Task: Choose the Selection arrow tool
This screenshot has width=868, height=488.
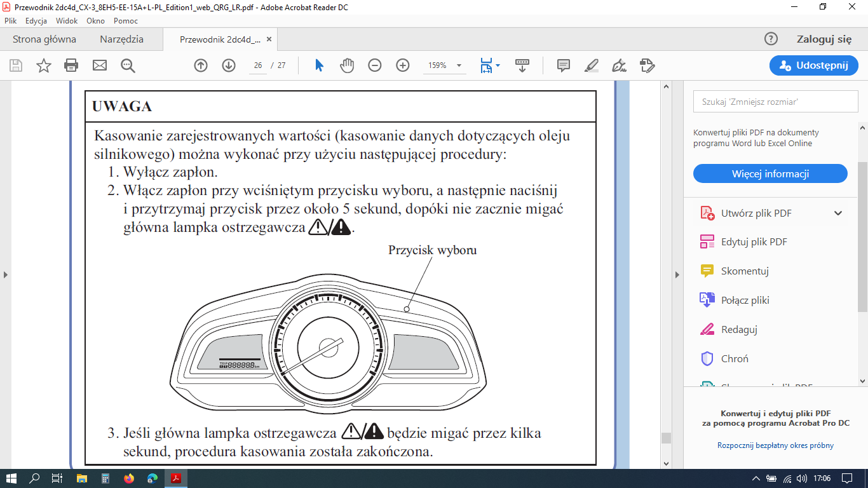Action: (319, 65)
